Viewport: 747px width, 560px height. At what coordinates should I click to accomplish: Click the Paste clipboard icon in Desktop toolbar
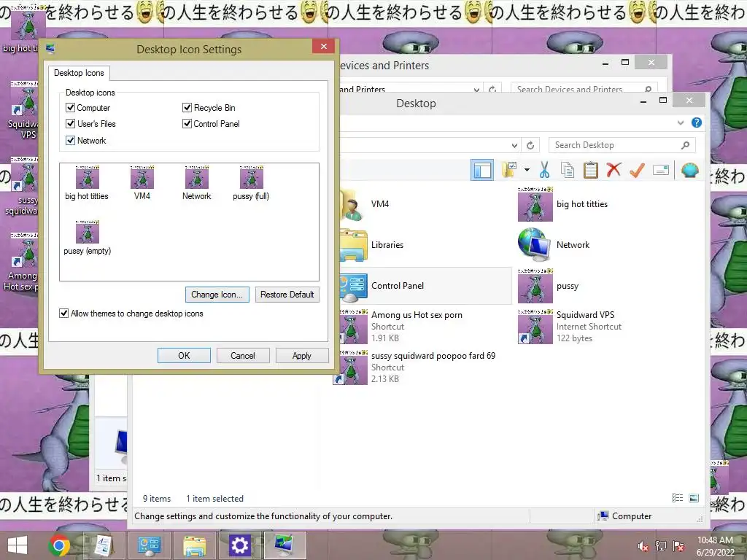[591, 170]
